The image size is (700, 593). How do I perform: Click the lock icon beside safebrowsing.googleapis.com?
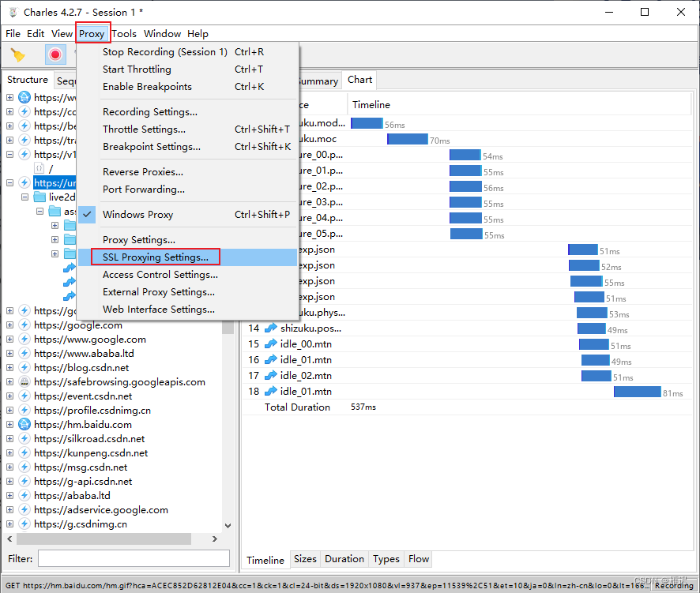point(24,382)
